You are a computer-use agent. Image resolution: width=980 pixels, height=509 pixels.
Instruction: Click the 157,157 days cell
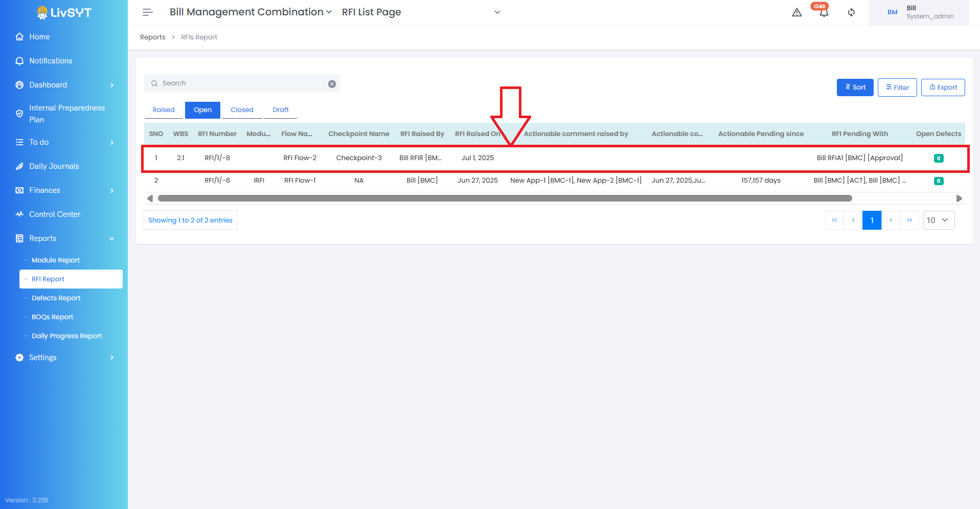pyautogui.click(x=761, y=181)
